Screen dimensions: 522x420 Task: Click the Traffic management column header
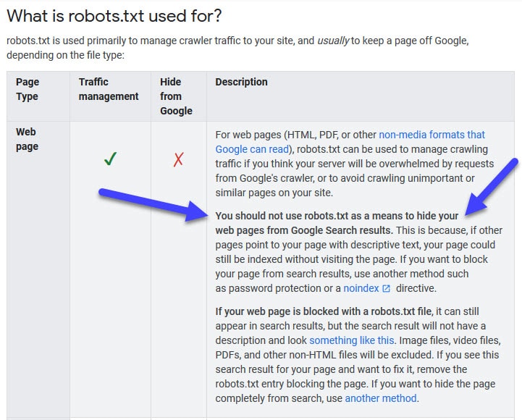pos(109,89)
